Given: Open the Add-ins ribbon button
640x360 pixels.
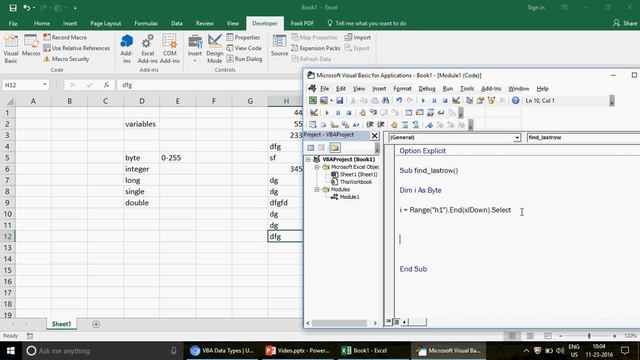Looking at the screenshot, I should pos(127,49).
